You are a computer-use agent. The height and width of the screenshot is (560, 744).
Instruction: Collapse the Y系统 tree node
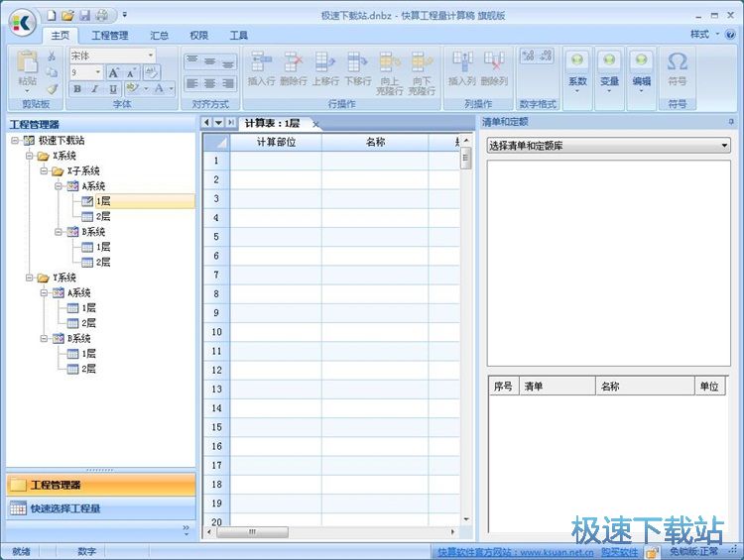point(30,278)
